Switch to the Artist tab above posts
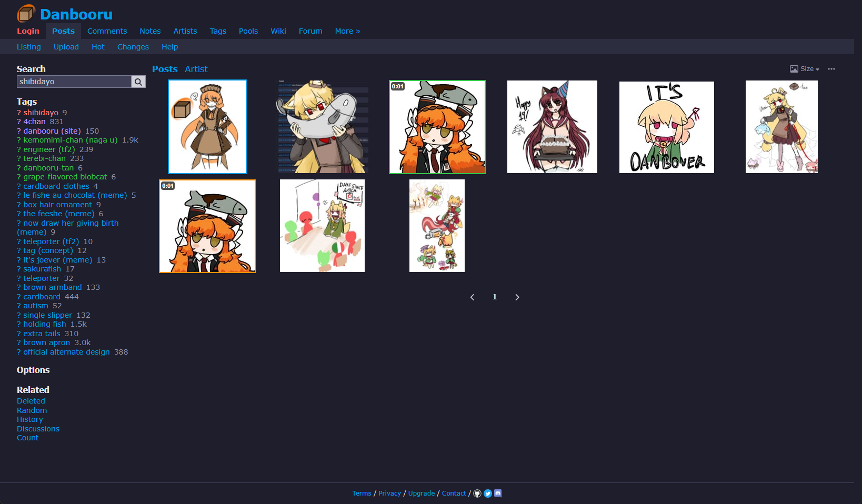This screenshot has height=504, width=862. tap(196, 69)
